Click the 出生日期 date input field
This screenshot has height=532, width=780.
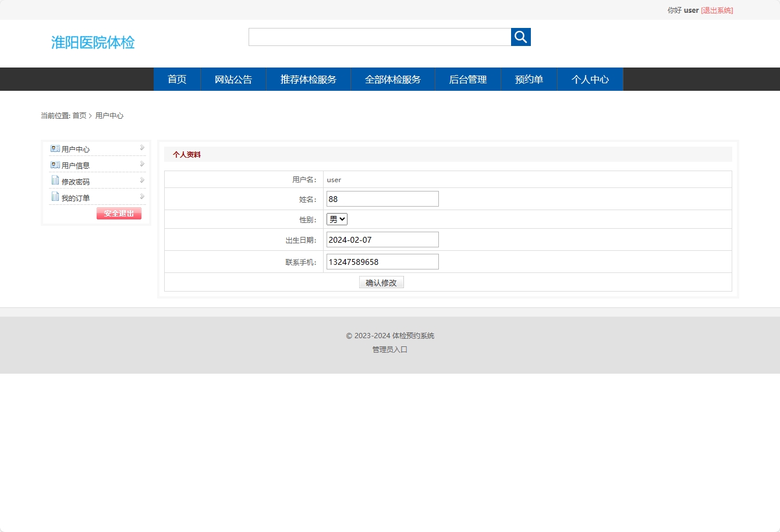click(x=382, y=239)
